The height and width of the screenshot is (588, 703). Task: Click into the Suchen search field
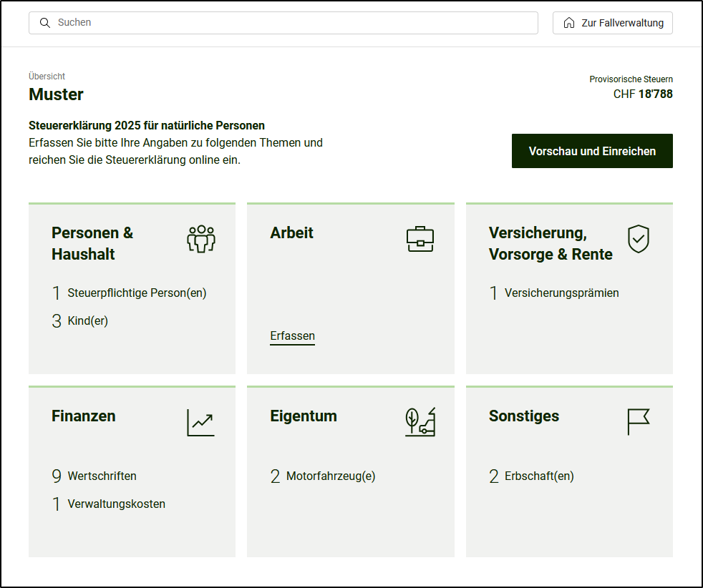[286, 23]
